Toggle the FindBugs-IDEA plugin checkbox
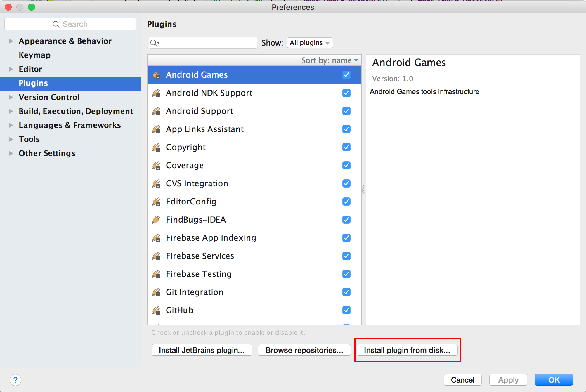Screen dimensions: 586x392 (x=346, y=220)
